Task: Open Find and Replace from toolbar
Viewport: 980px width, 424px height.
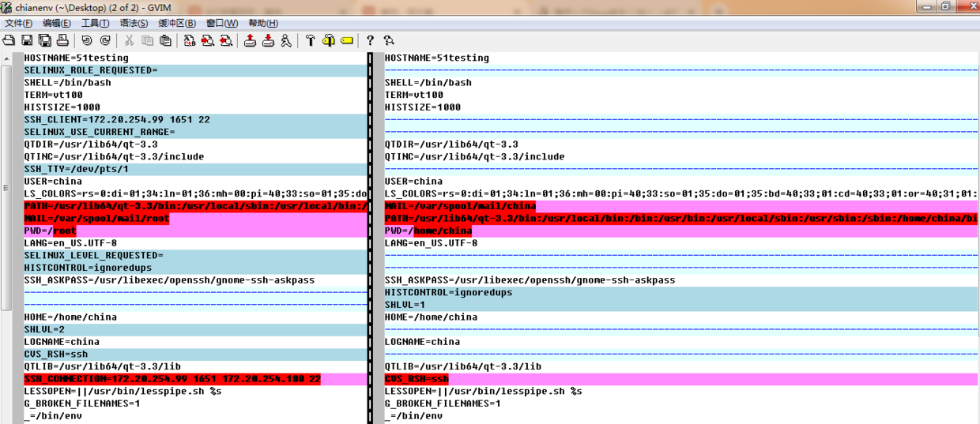Action: click(190, 40)
